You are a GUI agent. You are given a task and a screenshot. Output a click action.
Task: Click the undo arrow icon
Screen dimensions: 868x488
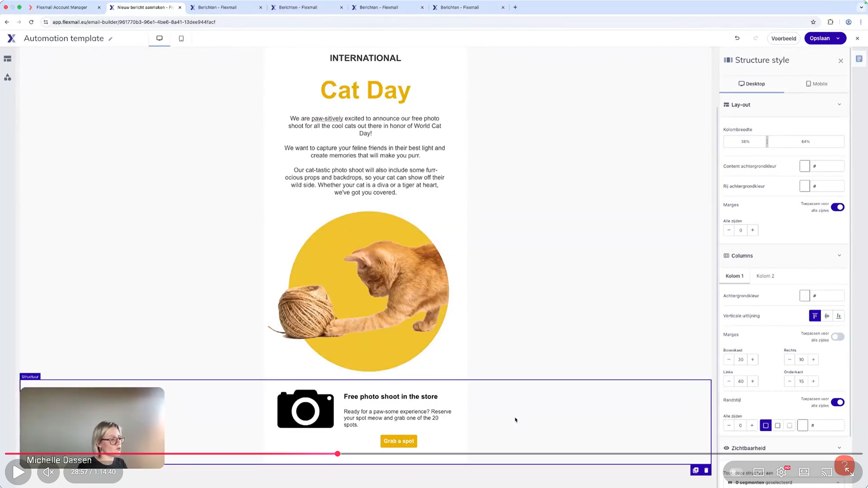click(x=737, y=38)
